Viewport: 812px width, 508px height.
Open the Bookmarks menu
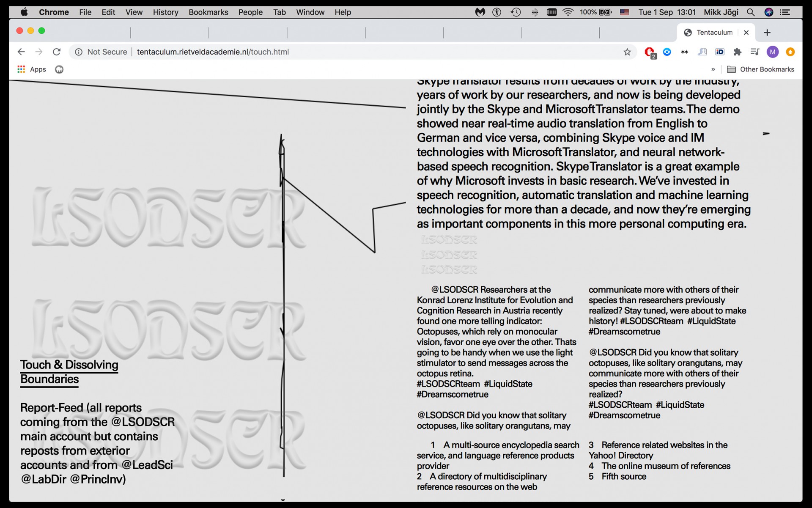(x=208, y=12)
